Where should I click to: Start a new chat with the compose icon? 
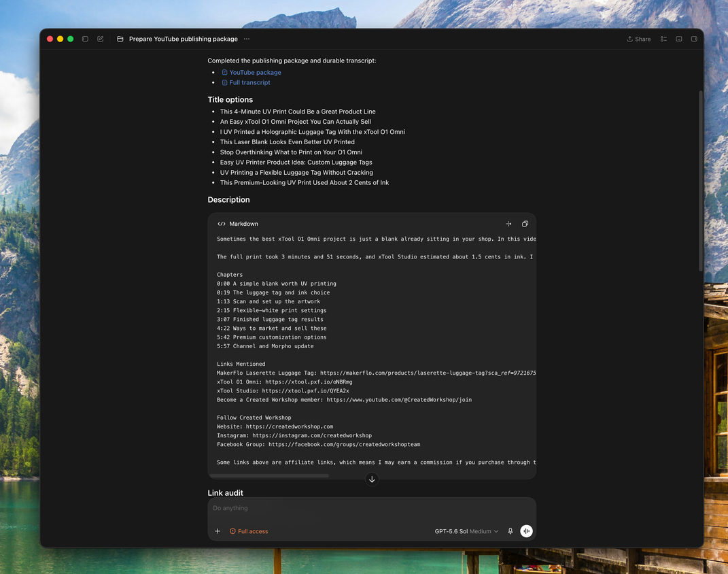tap(101, 39)
